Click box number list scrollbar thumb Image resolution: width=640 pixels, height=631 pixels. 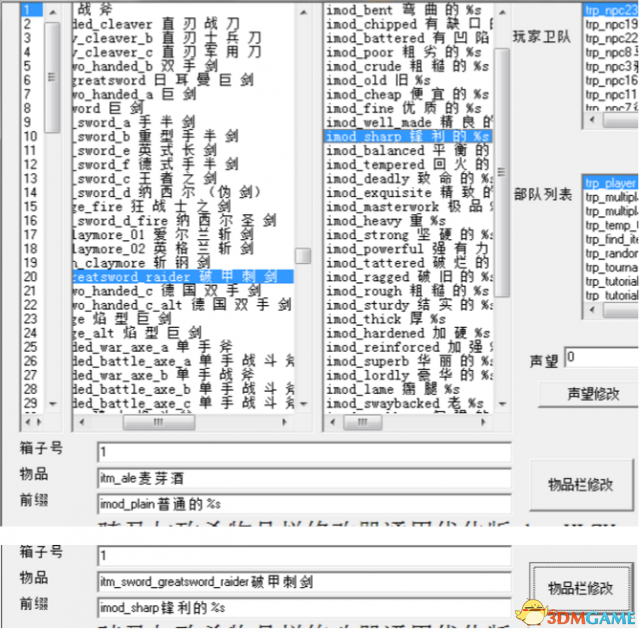(53, 78)
